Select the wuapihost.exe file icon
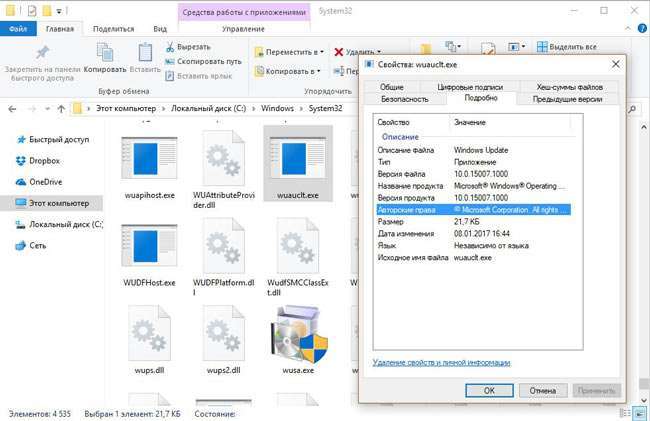Image resolution: width=650 pixels, height=421 pixels. 149,158
